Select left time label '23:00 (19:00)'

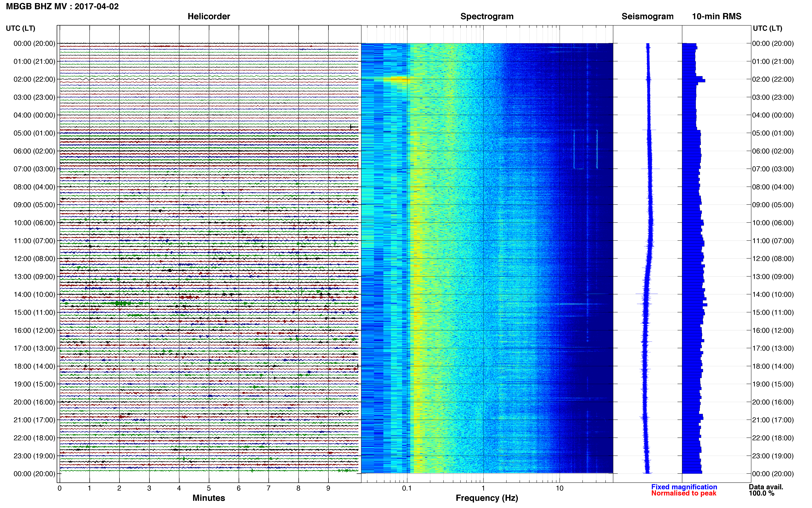tap(34, 456)
